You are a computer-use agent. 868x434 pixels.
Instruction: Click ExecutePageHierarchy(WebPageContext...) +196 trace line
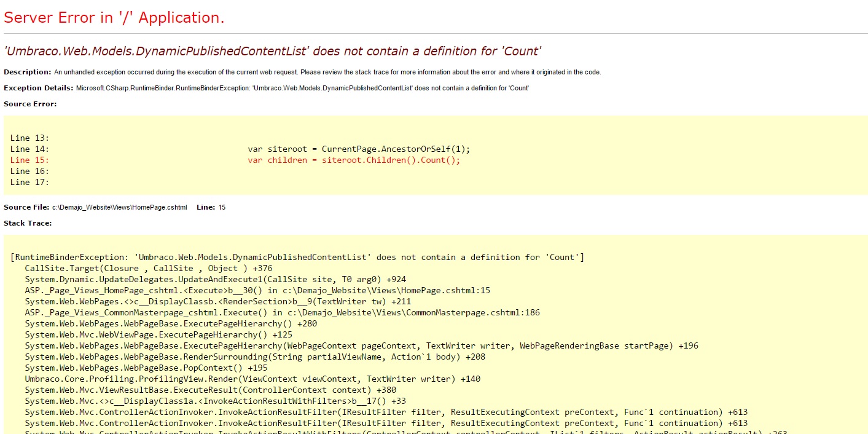tap(362, 345)
